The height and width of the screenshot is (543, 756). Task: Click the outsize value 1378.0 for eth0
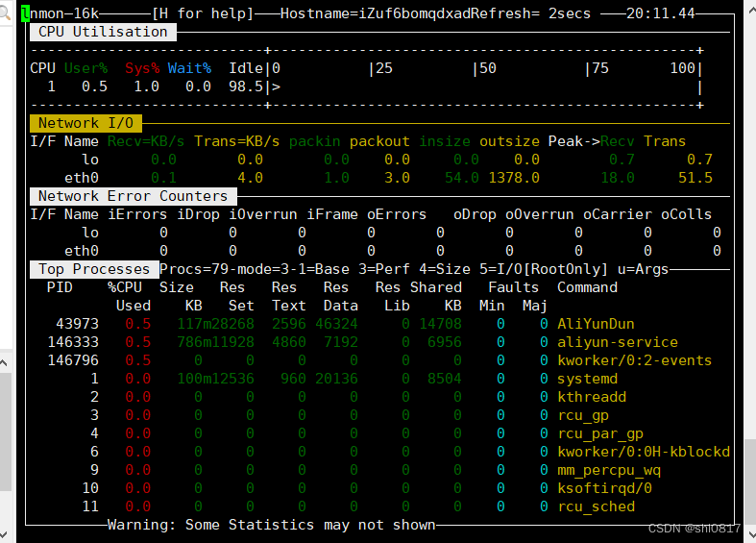tap(514, 178)
